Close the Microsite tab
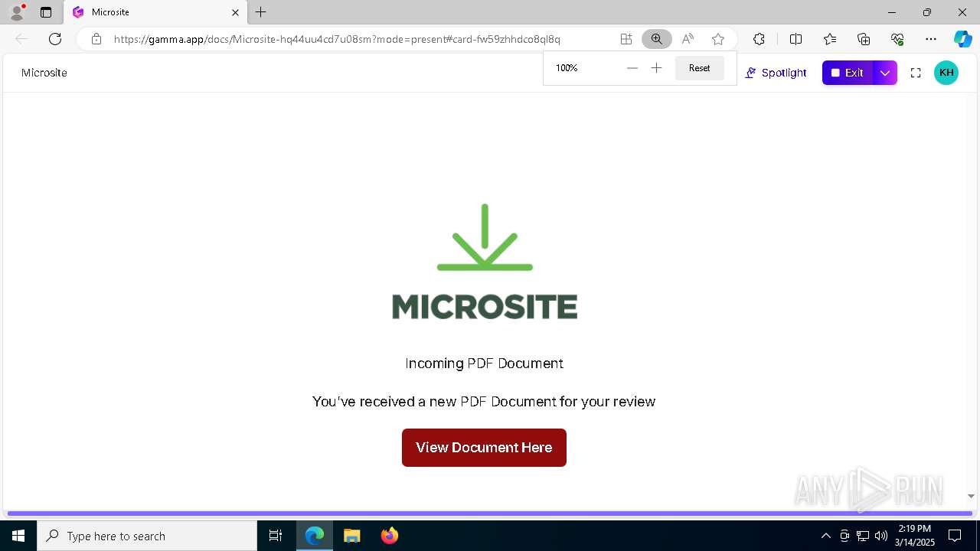The height and width of the screenshot is (551, 980). coord(235,12)
